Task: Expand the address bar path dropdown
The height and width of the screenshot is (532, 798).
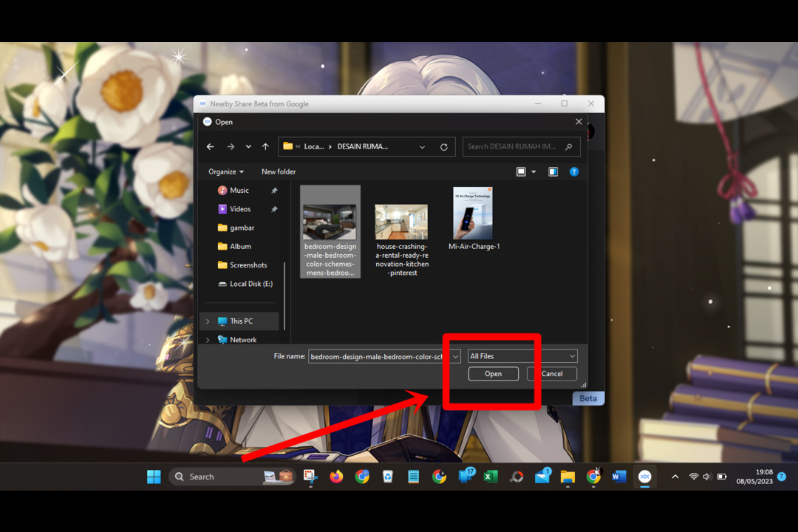Action: [x=422, y=147]
